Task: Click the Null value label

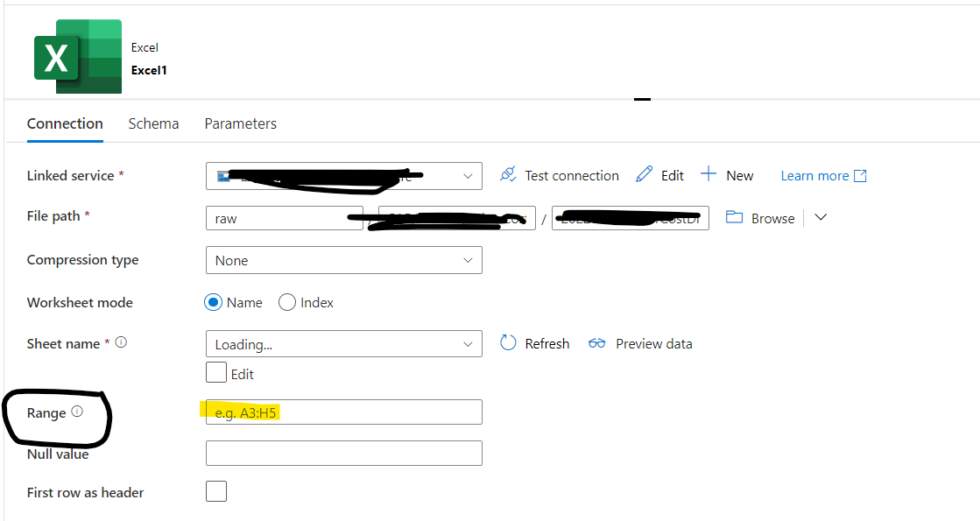Action: (x=58, y=454)
